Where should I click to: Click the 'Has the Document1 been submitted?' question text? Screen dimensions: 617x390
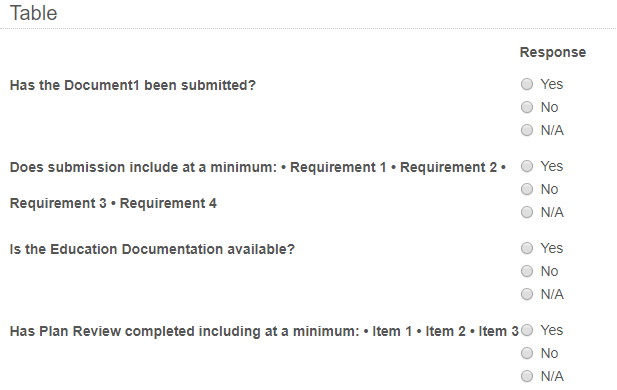pos(133,85)
